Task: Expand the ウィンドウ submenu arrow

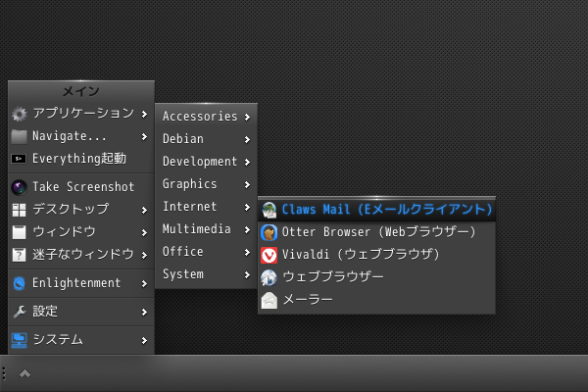Action: pos(144,233)
